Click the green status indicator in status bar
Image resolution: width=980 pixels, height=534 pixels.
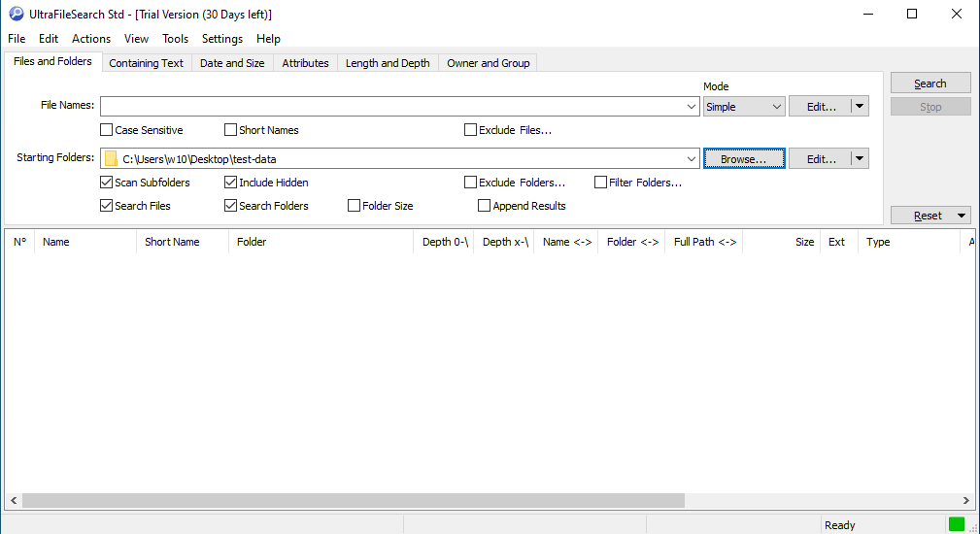[957, 524]
